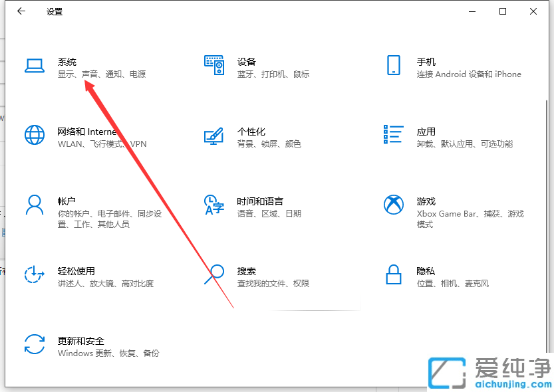
Task: Open 应用 to manage default apps
Action: click(x=426, y=132)
